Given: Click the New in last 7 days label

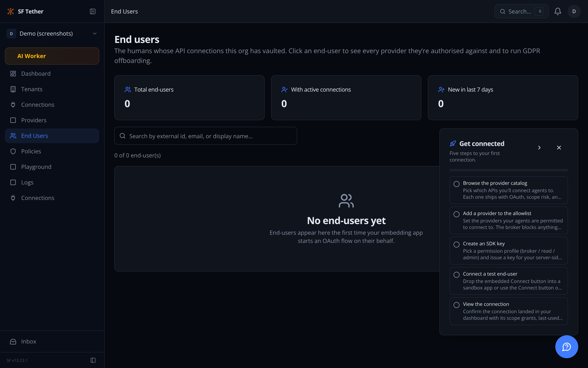Looking at the screenshot, I should tap(470, 90).
